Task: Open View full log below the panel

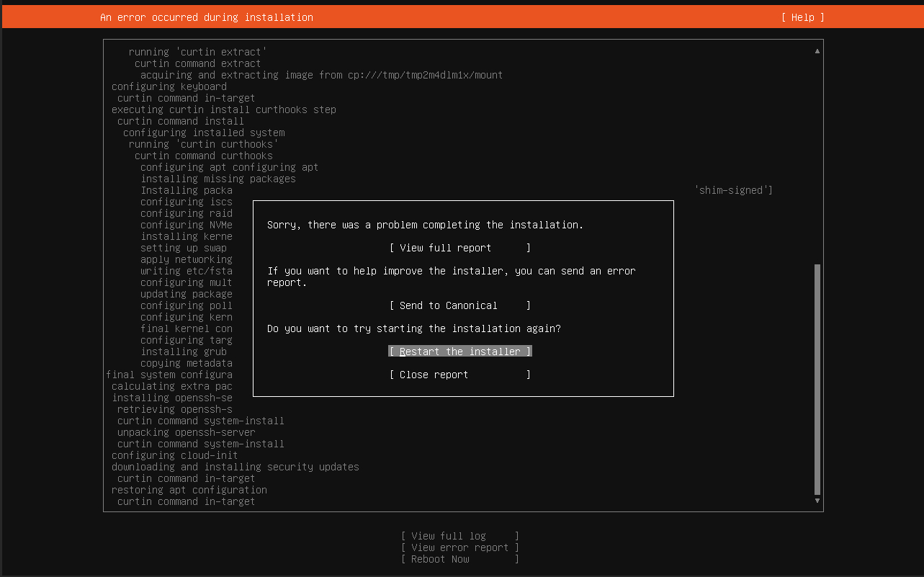Action: pos(459,536)
